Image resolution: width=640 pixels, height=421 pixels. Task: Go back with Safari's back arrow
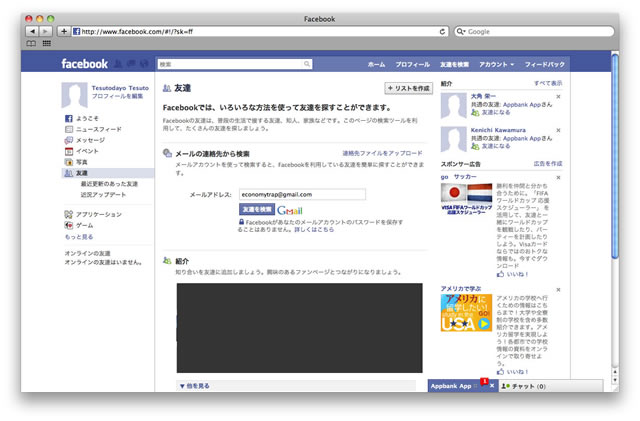coord(32,31)
